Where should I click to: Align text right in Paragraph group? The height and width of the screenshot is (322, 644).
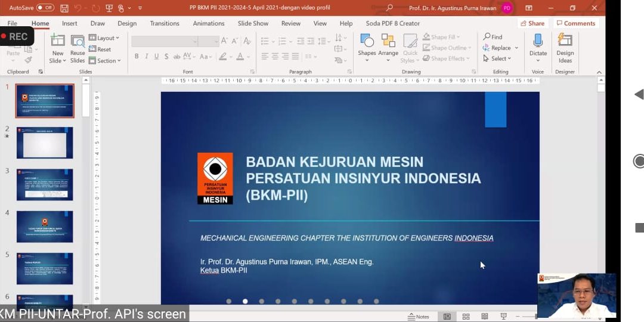[285, 56]
